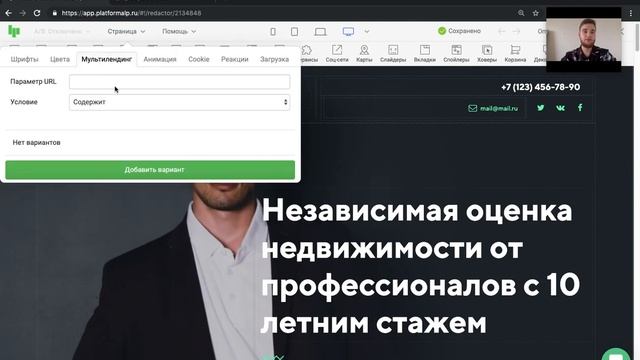Open the Помощь menu
Screen dimensions: 640x360
[x=179, y=31]
